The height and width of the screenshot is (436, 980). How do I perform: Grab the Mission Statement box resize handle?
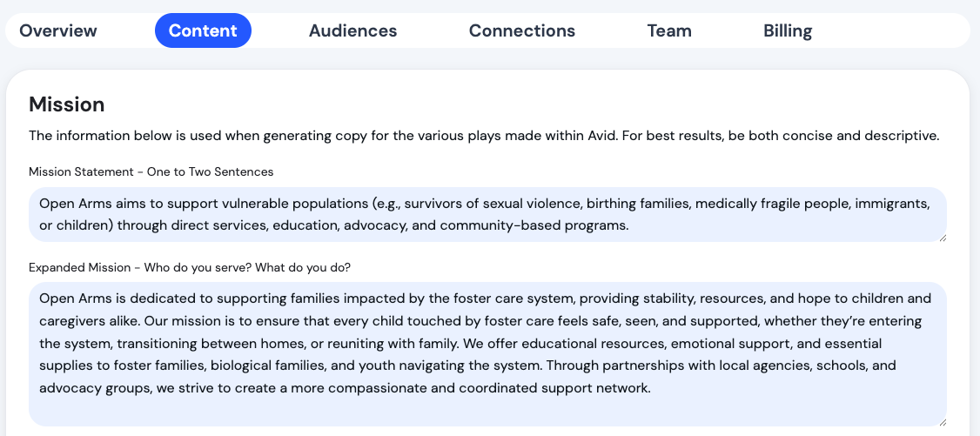[x=943, y=238]
